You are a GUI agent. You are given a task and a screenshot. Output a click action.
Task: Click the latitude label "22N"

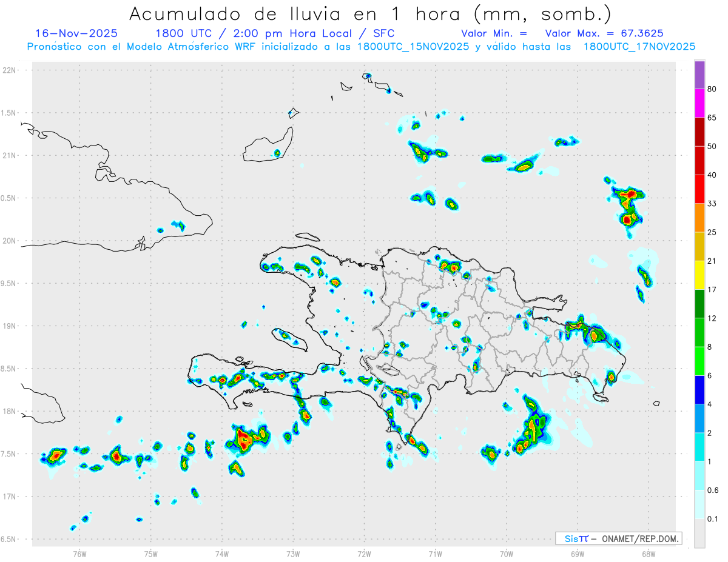tap(10, 70)
